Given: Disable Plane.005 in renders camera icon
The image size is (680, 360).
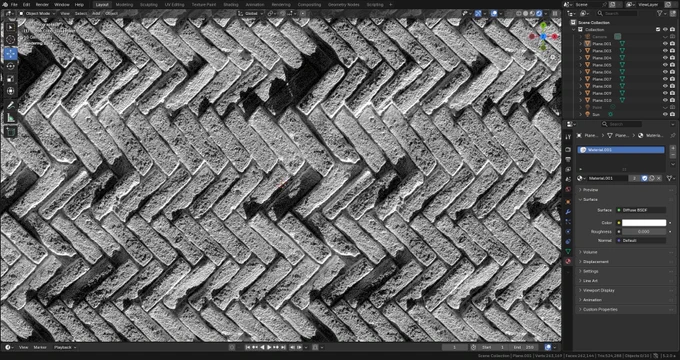Looking at the screenshot, I should (x=673, y=65).
